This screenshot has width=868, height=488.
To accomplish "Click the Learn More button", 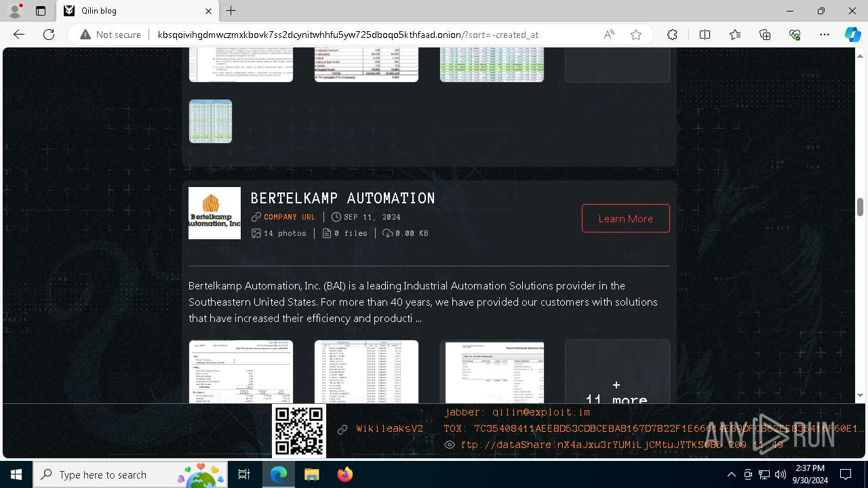I will tap(625, 218).
